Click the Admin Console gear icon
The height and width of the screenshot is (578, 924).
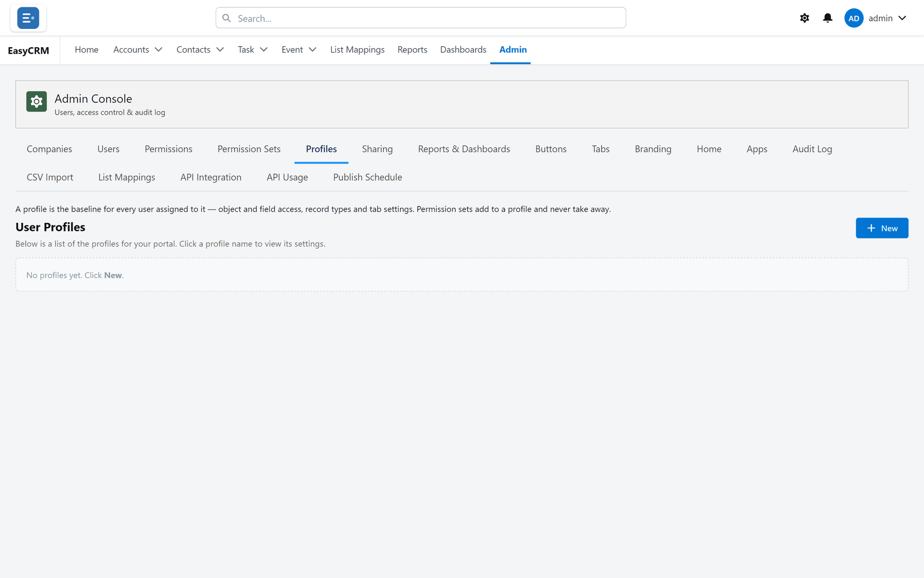coord(36,101)
